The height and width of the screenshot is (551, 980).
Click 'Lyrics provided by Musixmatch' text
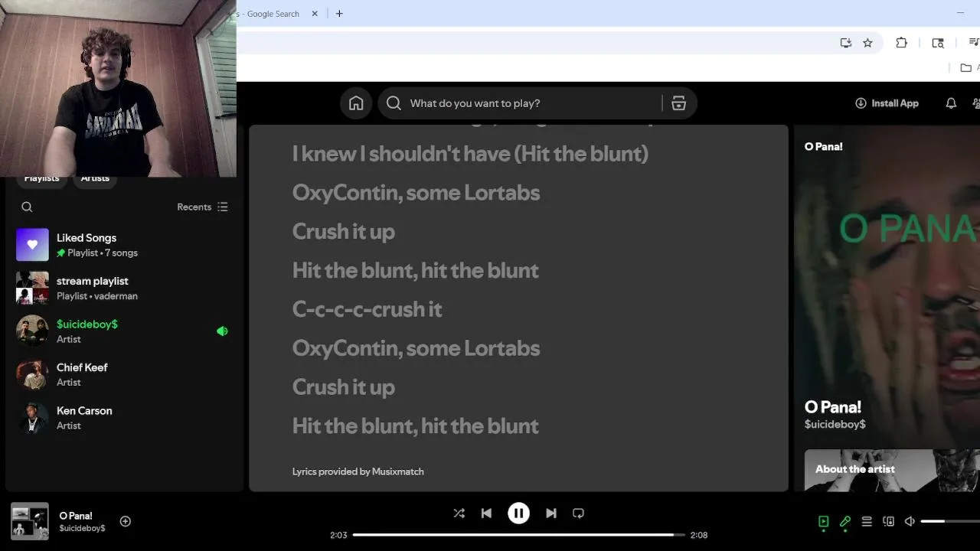click(x=358, y=471)
